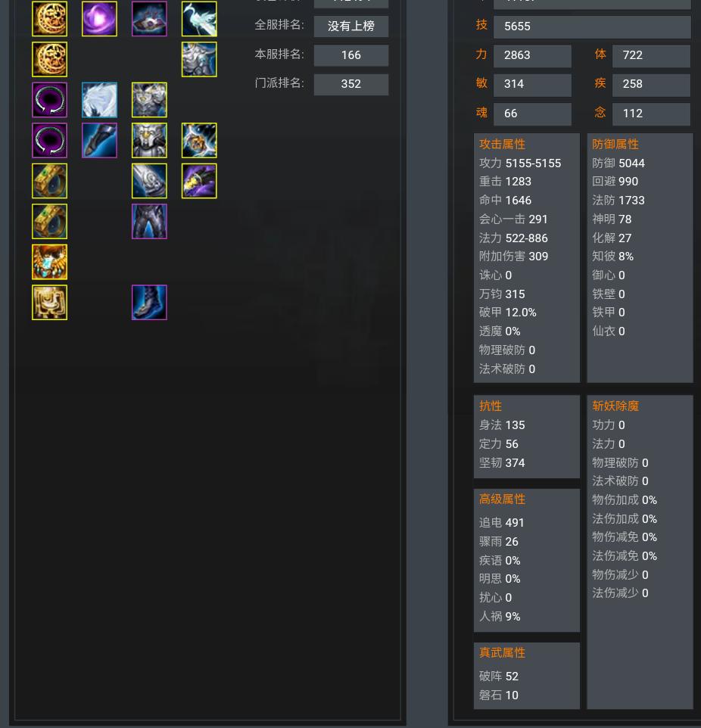Select the 真武属性 section header

coord(502,653)
